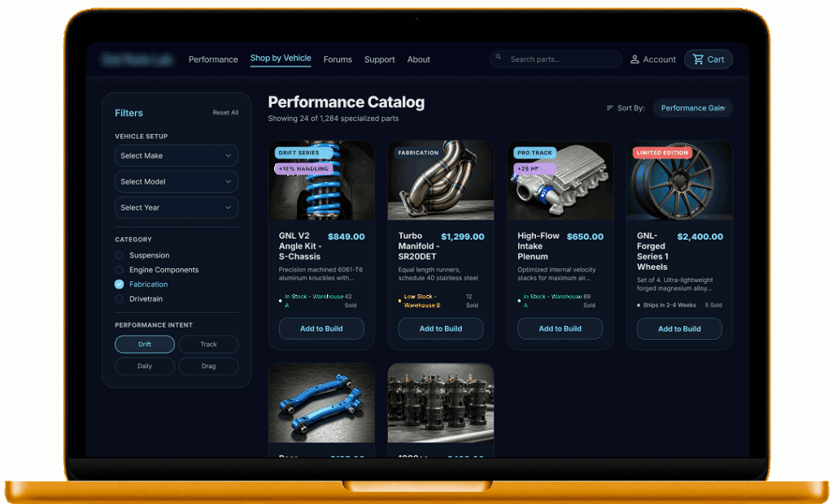Click the LIMITED EDITION badge
The height and width of the screenshot is (504, 833).
[662, 153]
